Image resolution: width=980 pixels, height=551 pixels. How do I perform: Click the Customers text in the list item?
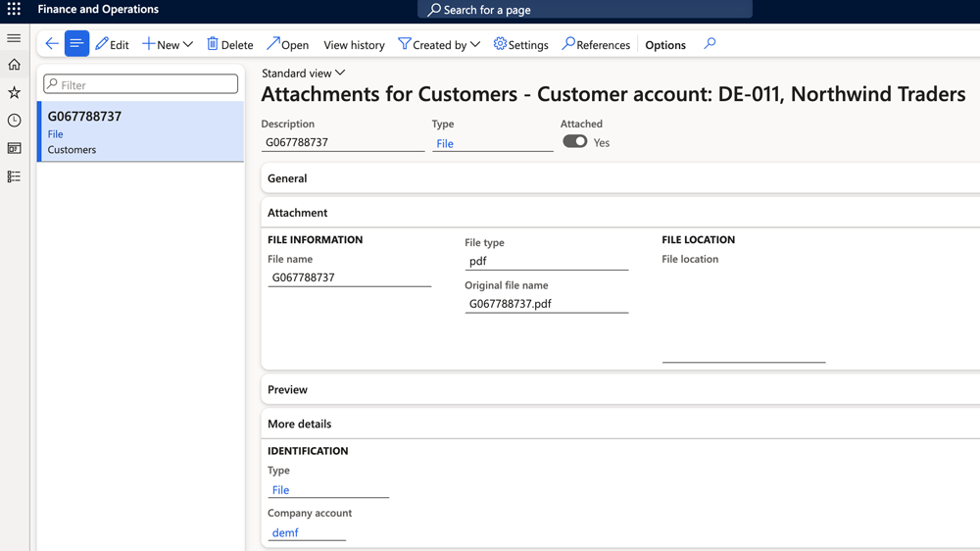(72, 149)
